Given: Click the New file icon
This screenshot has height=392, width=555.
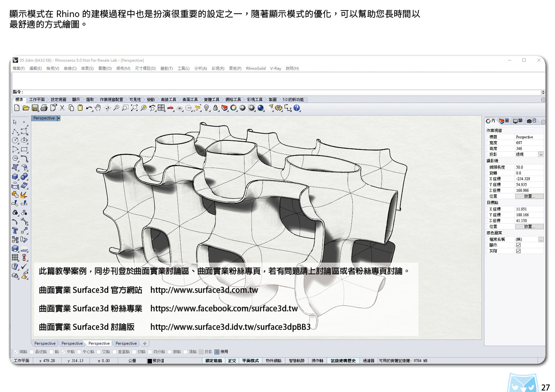Looking at the screenshot, I should (17, 108).
